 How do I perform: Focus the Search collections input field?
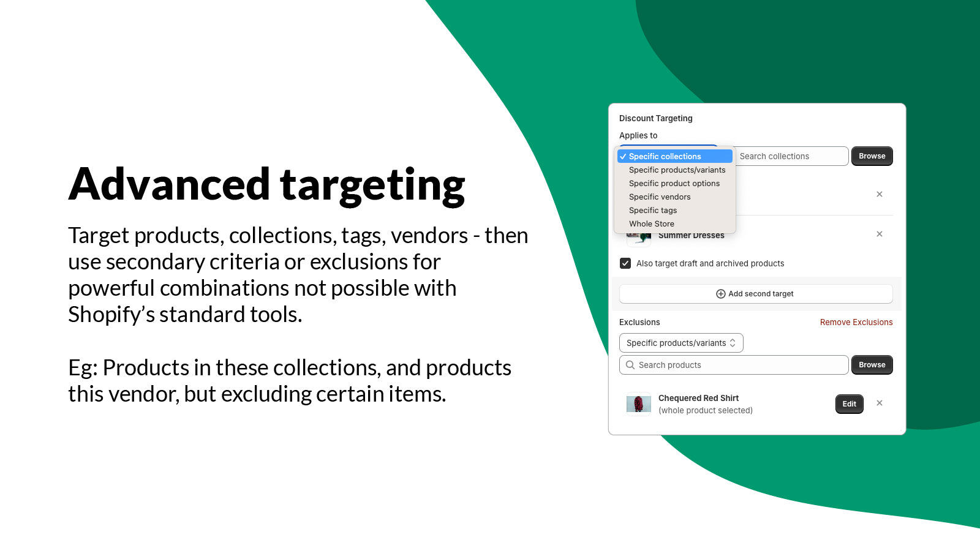coord(791,156)
